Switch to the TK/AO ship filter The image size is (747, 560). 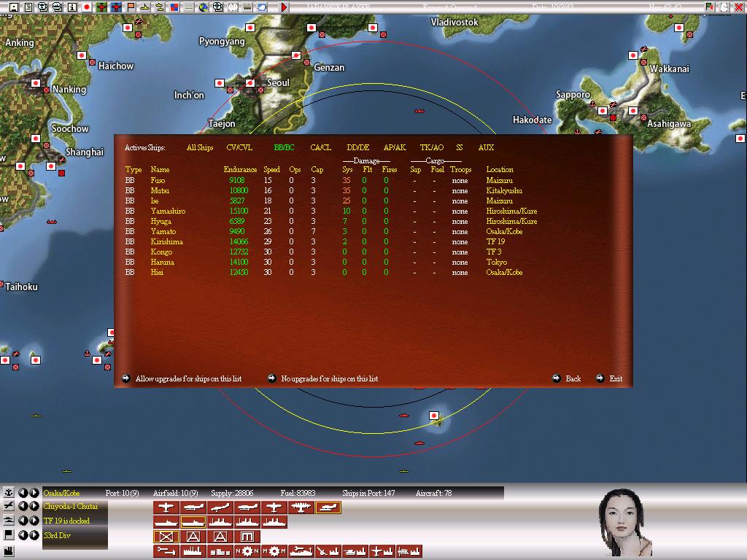(432, 147)
